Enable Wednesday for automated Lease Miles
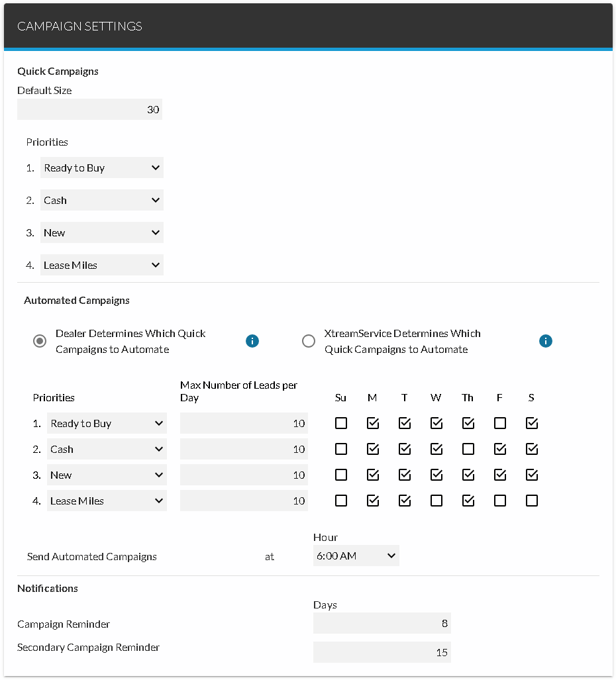 [436, 501]
